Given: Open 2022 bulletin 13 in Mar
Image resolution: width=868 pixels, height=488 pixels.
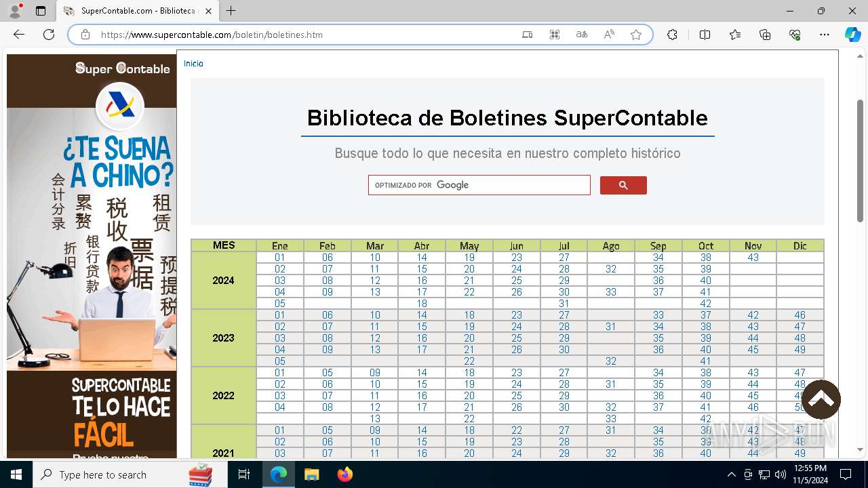Looking at the screenshot, I should pos(375,419).
